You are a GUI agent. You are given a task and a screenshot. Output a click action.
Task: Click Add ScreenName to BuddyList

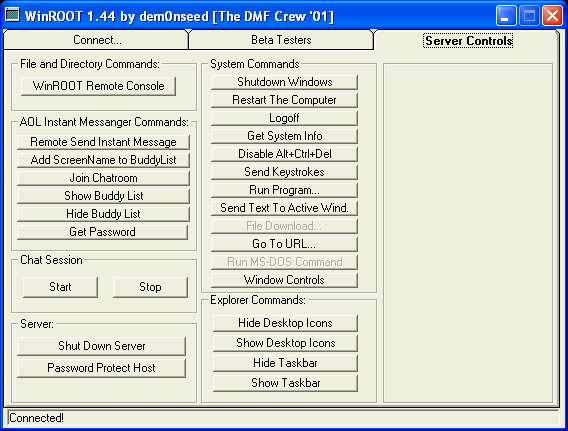pyautogui.click(x=103, y=160)
